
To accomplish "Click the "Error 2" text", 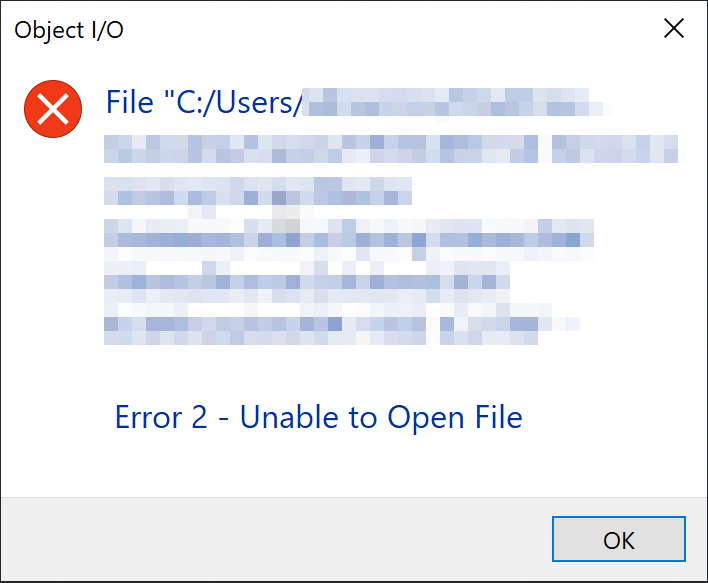I will 161,416.
